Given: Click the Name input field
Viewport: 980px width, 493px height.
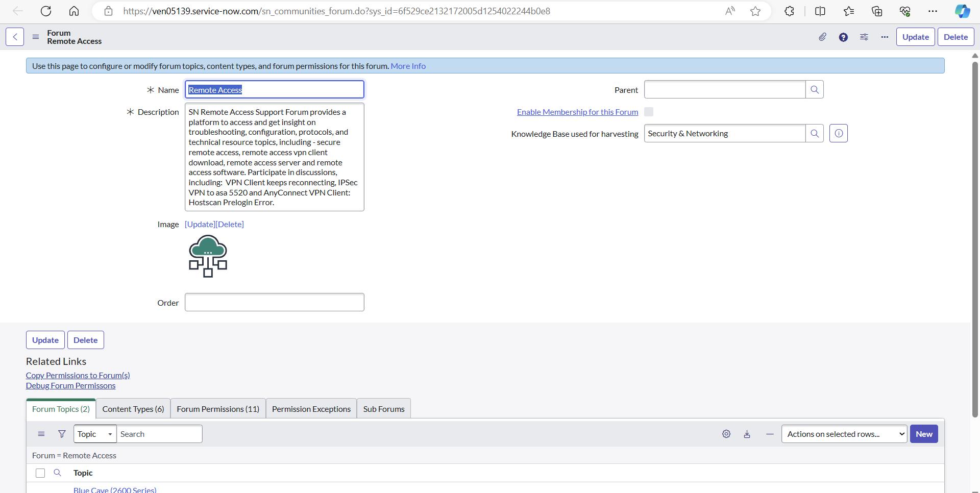Looking at the screenshot, I should (x=275, y=90).
